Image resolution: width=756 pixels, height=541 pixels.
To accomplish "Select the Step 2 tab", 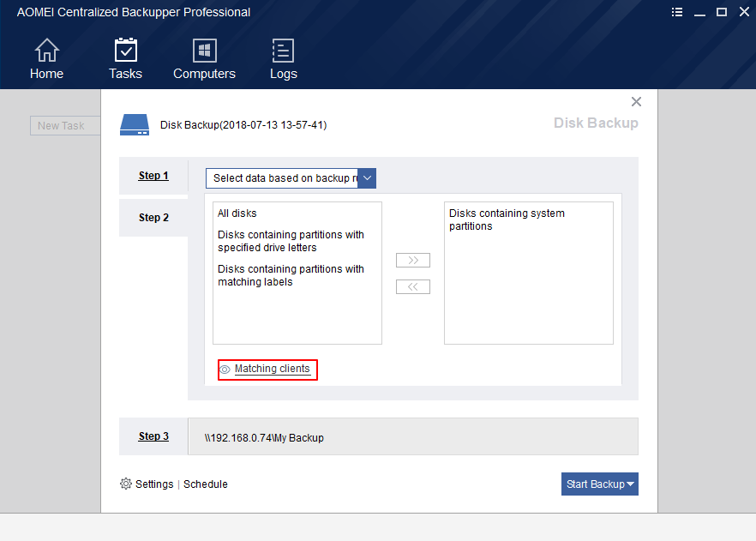I will coord(153,218).
